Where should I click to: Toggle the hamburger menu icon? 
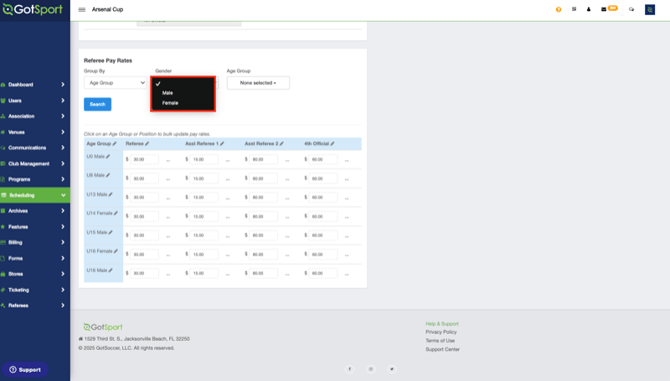[82, 9]
